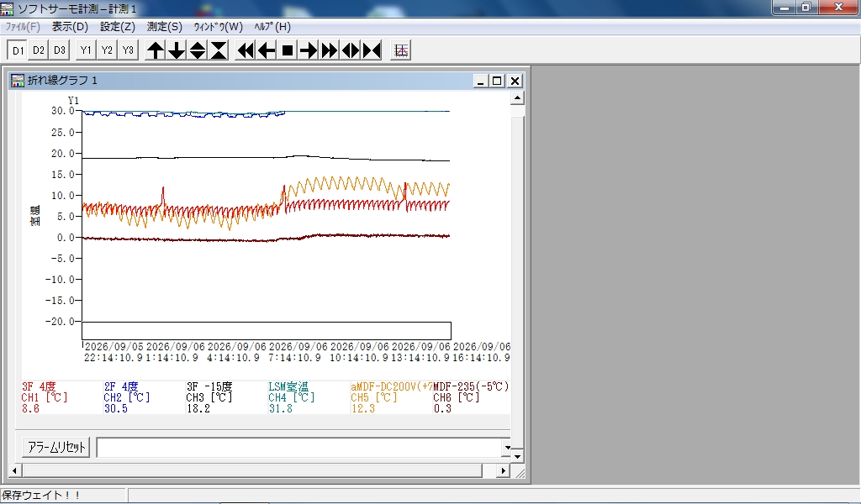Toggle the D3 display button
This screenshot has width=861, height=504.
pos(60,50)
